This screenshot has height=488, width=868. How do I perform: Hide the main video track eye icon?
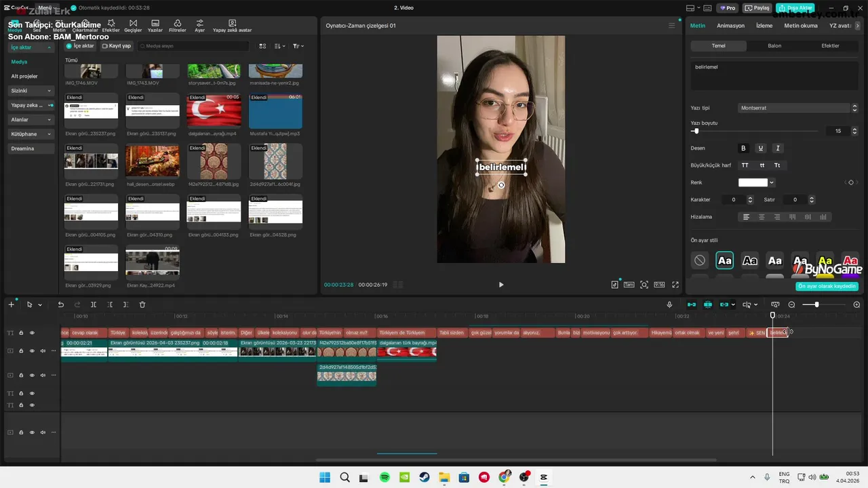click(32, 350)
